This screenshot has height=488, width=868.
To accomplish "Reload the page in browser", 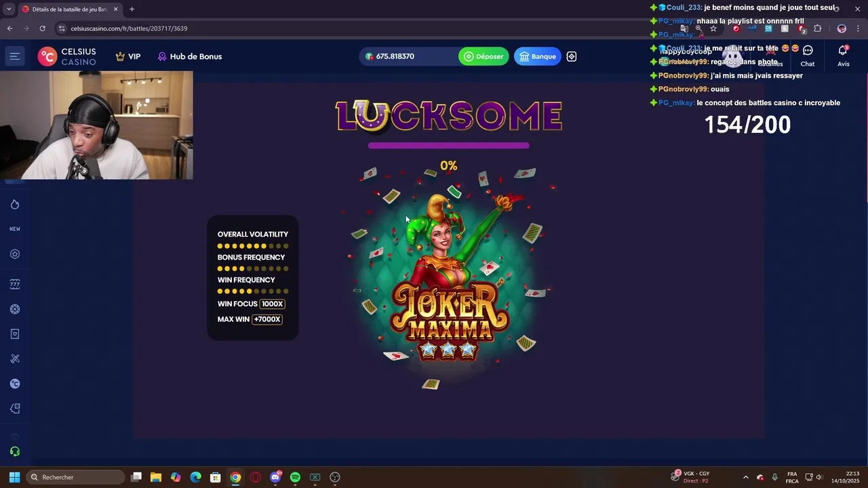I will click(x=42, y=28).
